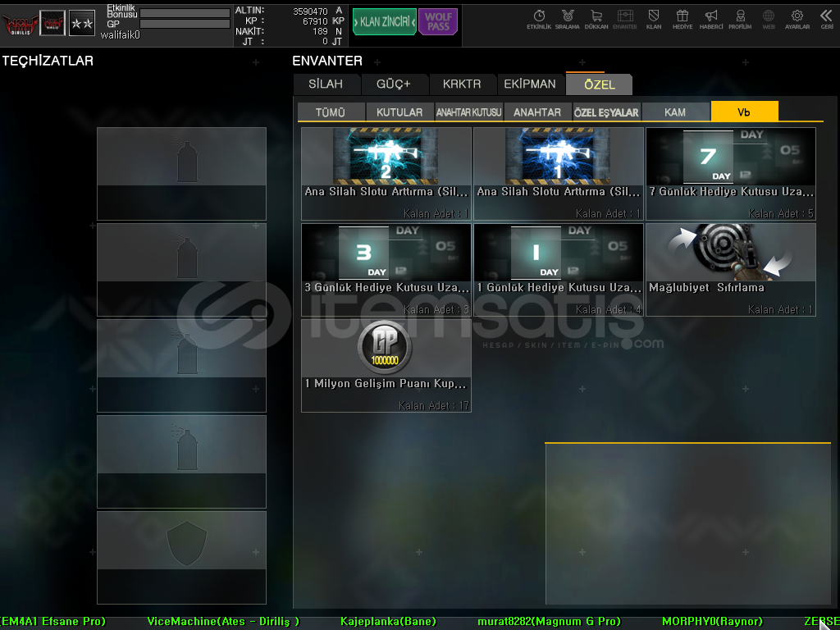The image size is (840, 630).
Task: Open the Haberci megaphone icon
Action: [711, 20]
